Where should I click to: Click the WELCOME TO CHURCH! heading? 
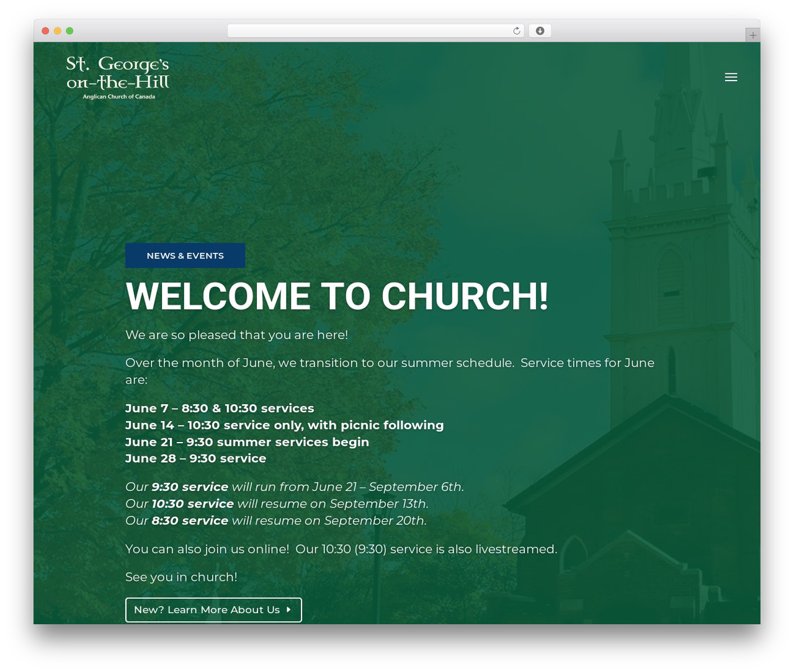point(337,296)
